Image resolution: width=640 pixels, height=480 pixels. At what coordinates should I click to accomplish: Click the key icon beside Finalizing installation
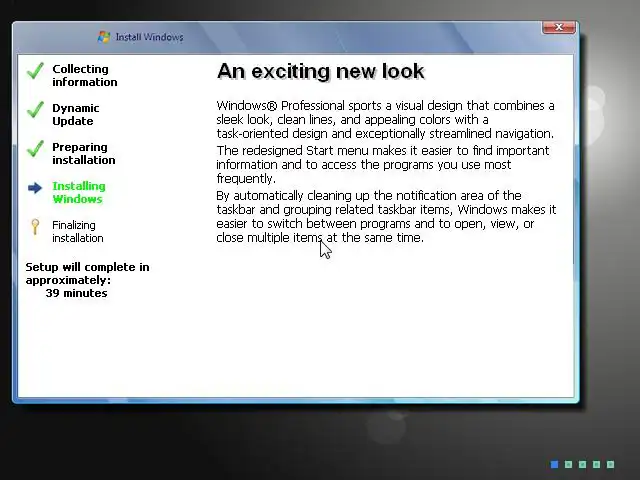point(35,227)
